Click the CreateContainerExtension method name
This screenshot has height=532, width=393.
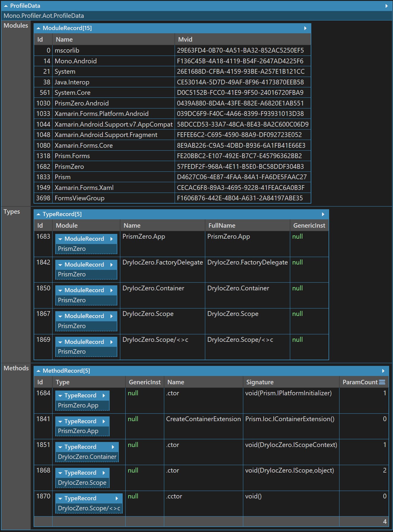pyautogui.click(x=203, y=419)
